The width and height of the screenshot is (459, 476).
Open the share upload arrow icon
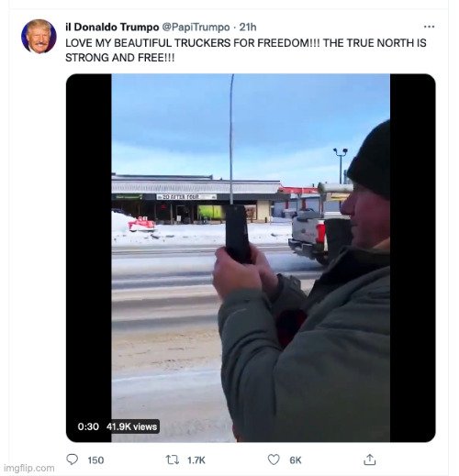[370, 459]
